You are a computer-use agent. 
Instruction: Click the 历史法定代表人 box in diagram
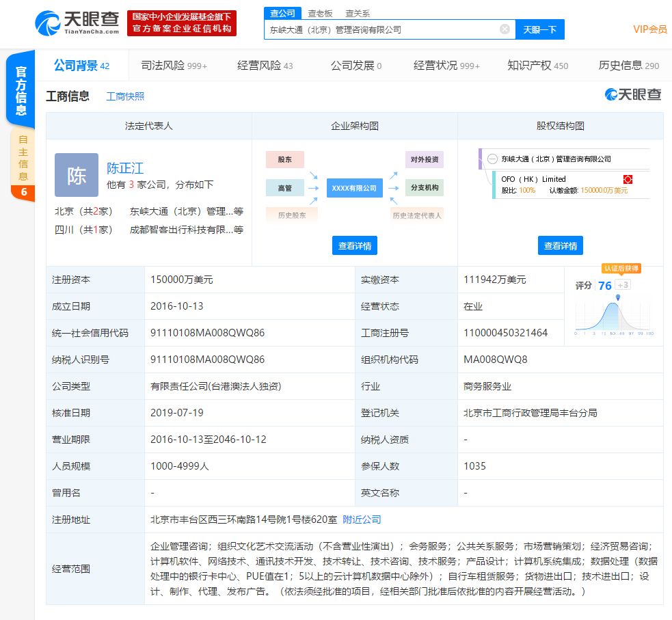pos(417,215)
